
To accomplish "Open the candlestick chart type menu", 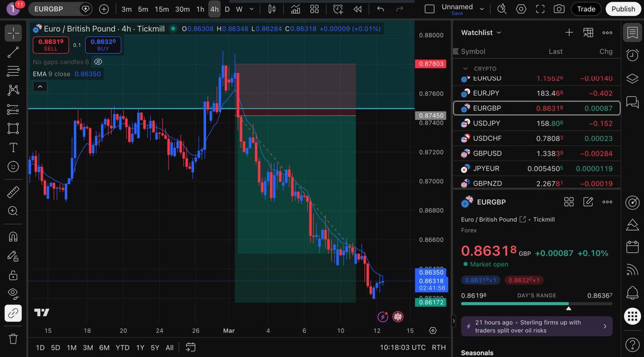I will [x=272, y=9].
